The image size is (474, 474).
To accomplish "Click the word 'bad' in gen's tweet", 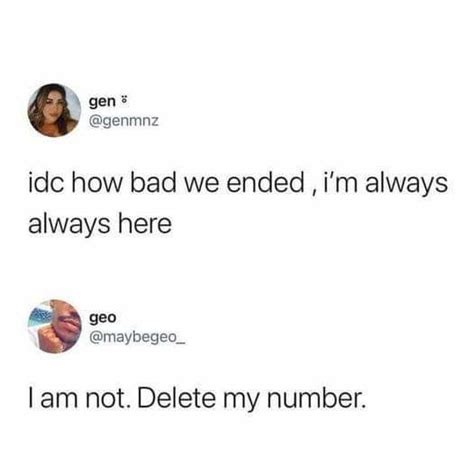I will pos(153,183).
